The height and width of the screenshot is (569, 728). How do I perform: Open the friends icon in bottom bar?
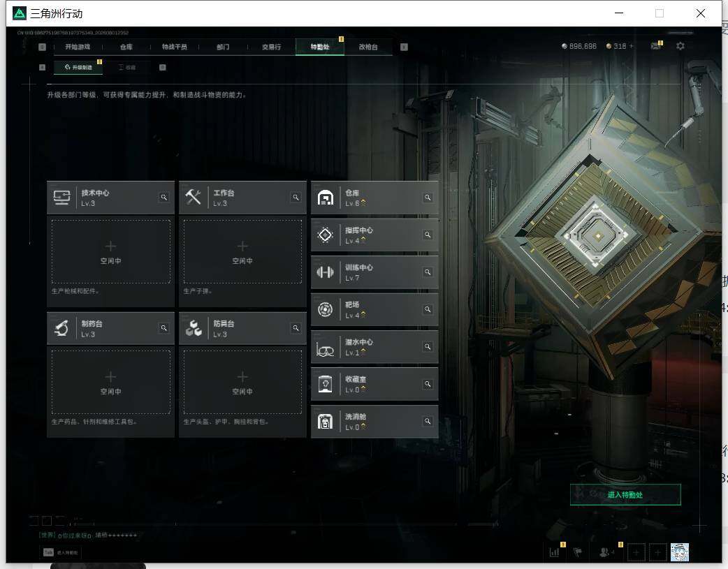(x=604, y=552)
